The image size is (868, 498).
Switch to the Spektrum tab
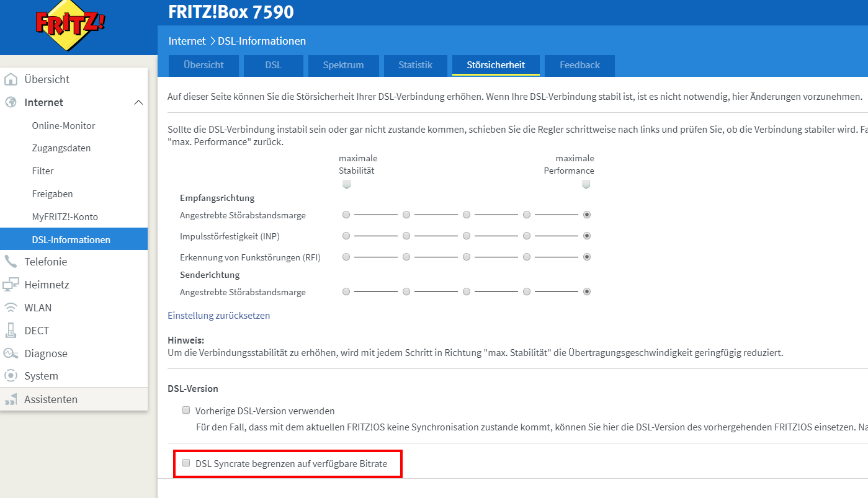tap(343, 65)
